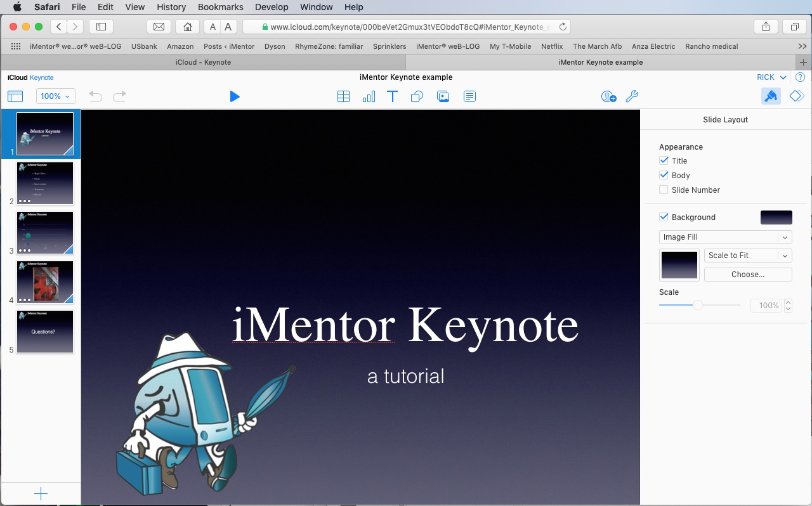The image size is (812, 506).
Task: Click the Scale 100% input field
Action: pos(767,306)
